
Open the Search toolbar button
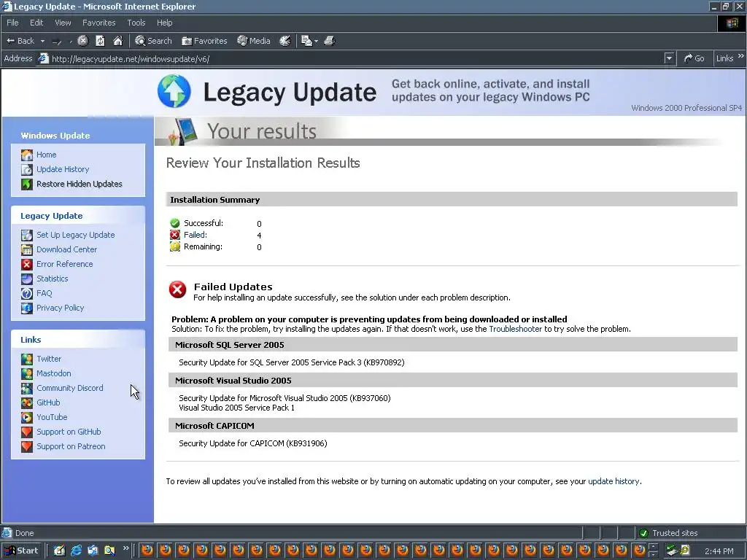153,41
